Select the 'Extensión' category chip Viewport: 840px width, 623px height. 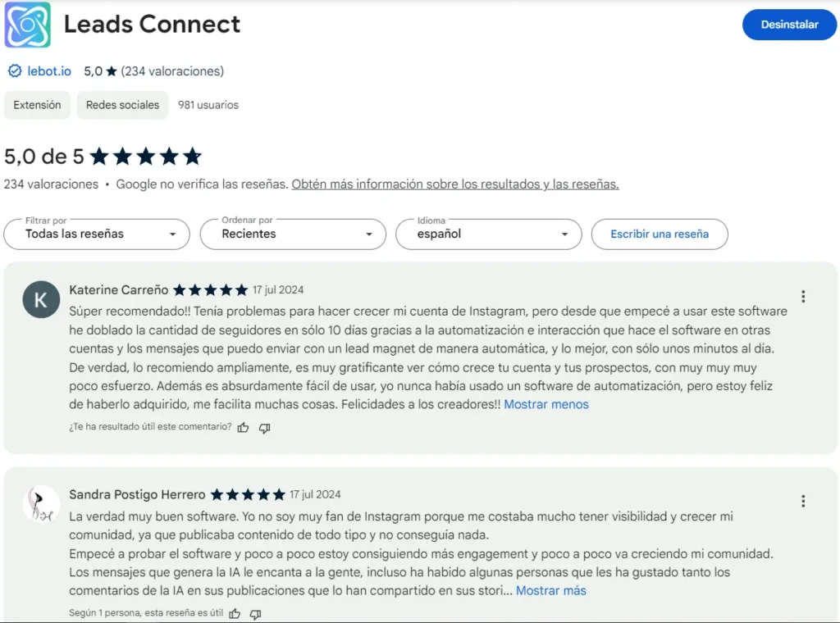pyautogui.click(x=37, y=105)
